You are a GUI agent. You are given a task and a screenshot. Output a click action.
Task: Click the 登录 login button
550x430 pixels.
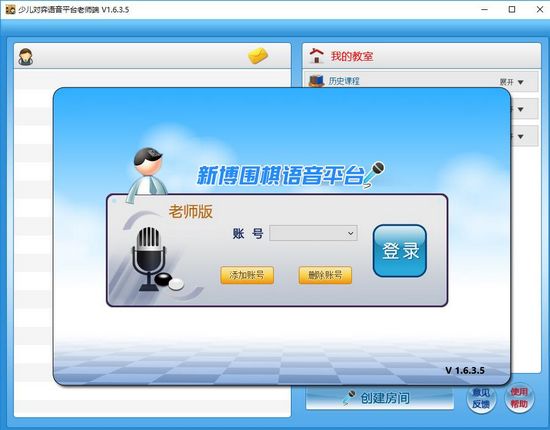point(400,251)
